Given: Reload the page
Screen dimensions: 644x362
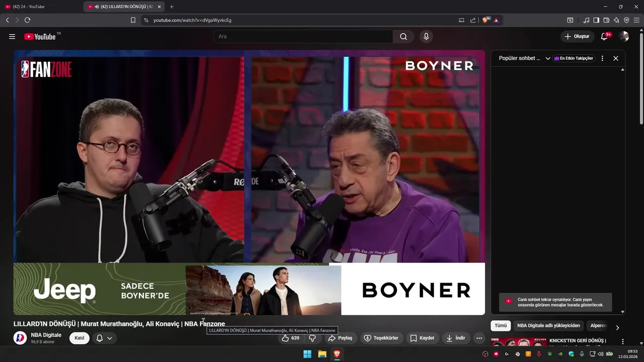Looking at the screenshot, I should tap(27, 20).
